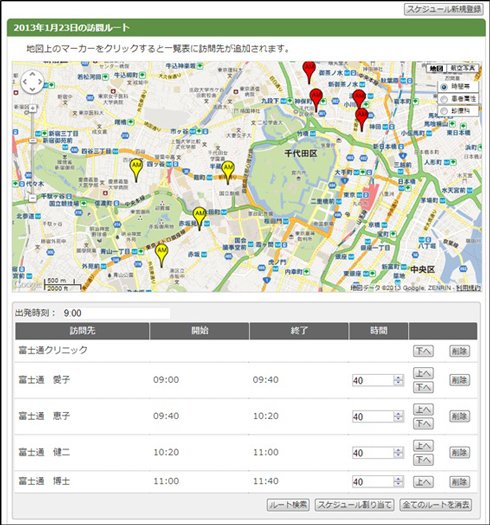
Task: Click the duration spinner arrows for 富士通 健二
Action: (398, 453)
